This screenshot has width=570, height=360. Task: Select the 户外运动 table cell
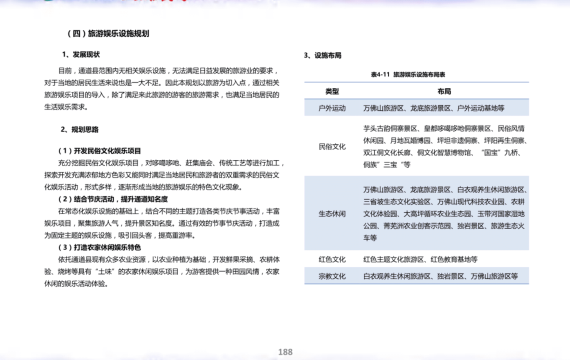332,108
